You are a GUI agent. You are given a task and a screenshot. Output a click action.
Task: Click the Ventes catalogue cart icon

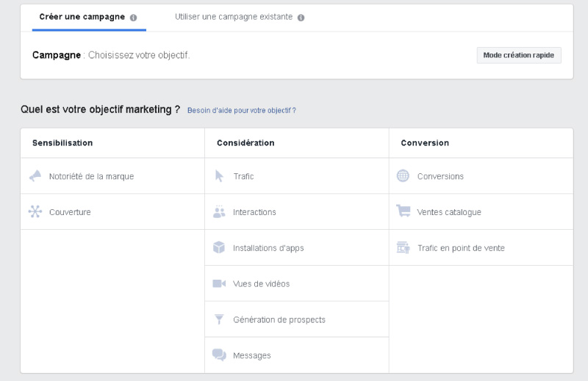tap(404, 211)
